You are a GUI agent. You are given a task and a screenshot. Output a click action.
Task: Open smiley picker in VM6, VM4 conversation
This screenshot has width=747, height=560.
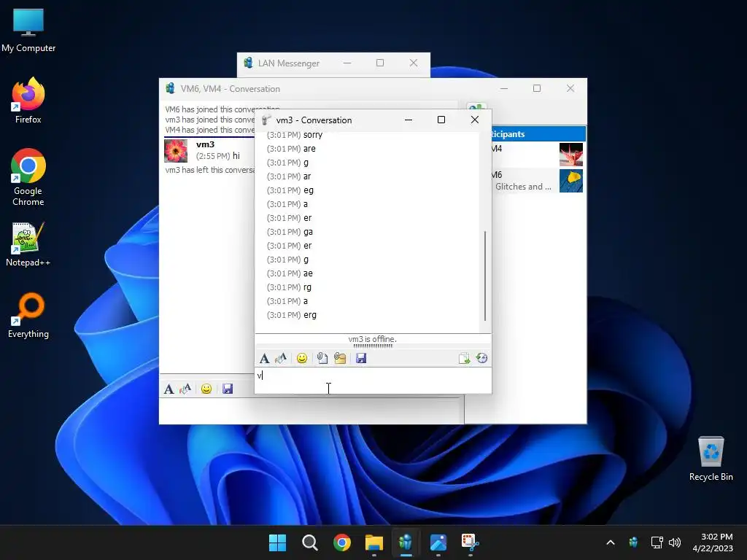pos(206,389)
